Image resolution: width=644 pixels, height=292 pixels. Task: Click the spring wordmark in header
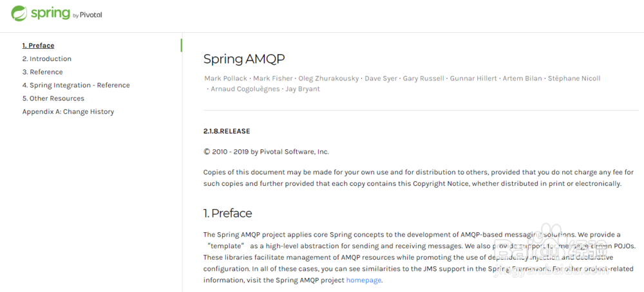click(x=50, y=14)
